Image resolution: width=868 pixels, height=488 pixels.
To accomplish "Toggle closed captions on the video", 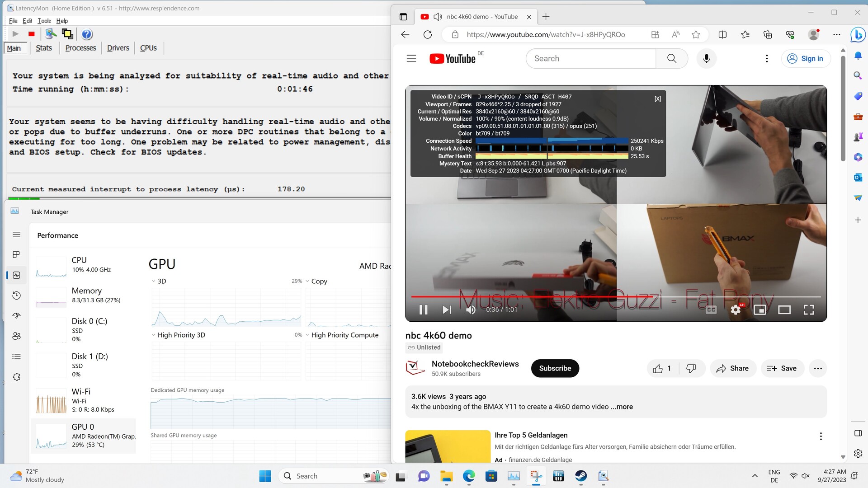I will pos(711,310).
